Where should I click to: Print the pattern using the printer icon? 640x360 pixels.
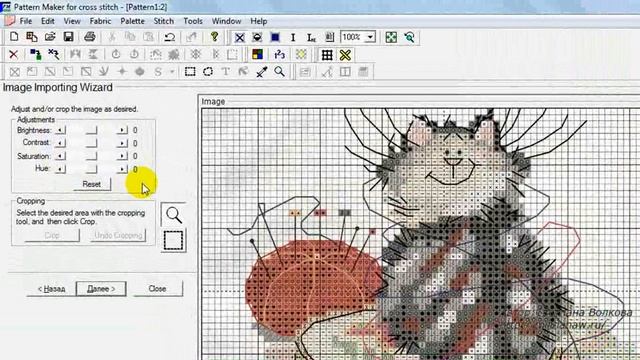tap(89, 37)
